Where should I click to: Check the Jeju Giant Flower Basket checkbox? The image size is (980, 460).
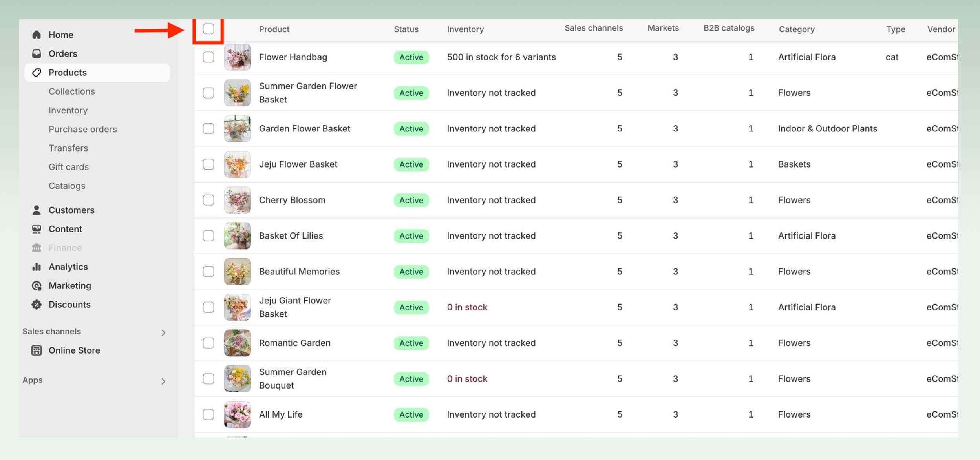pyautogui.click(x=208, y=307)
